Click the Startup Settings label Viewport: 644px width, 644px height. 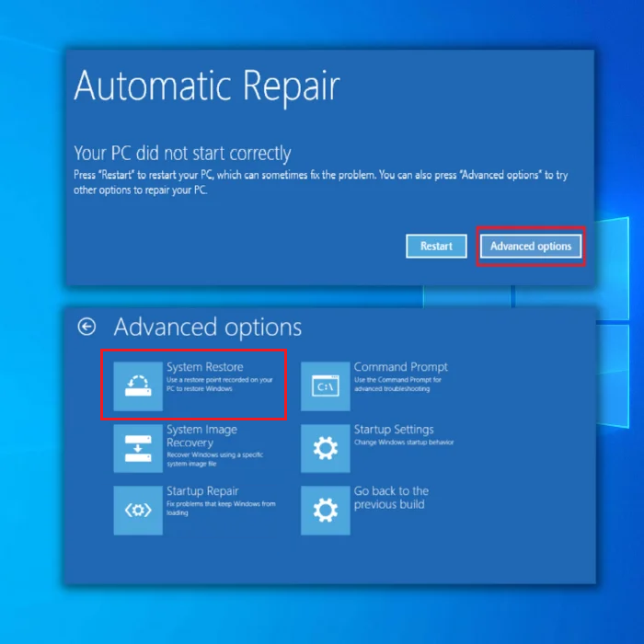394,430
